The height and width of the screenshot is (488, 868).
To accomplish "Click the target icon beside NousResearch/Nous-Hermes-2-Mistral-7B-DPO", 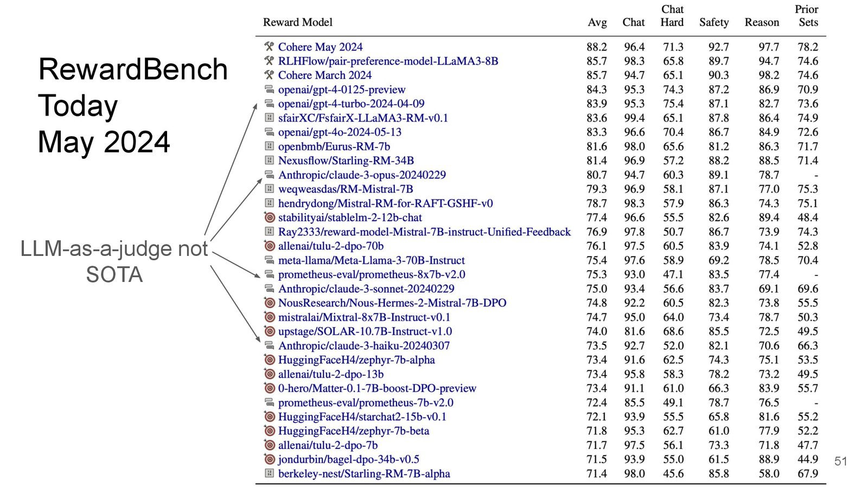I will point(269,303).
